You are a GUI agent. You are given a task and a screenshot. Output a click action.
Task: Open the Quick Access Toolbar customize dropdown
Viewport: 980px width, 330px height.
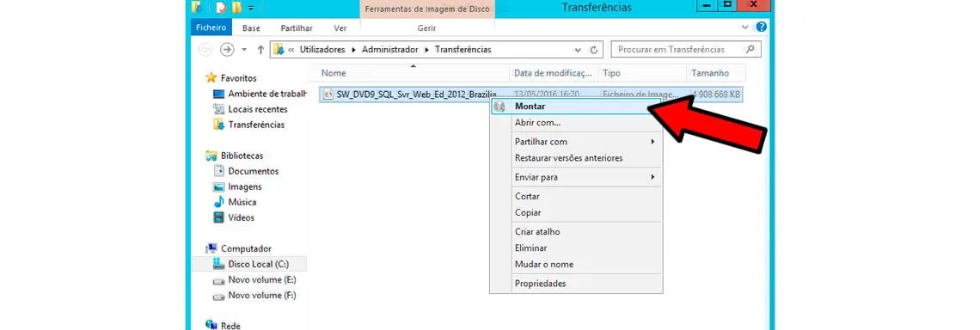[251, 8]
